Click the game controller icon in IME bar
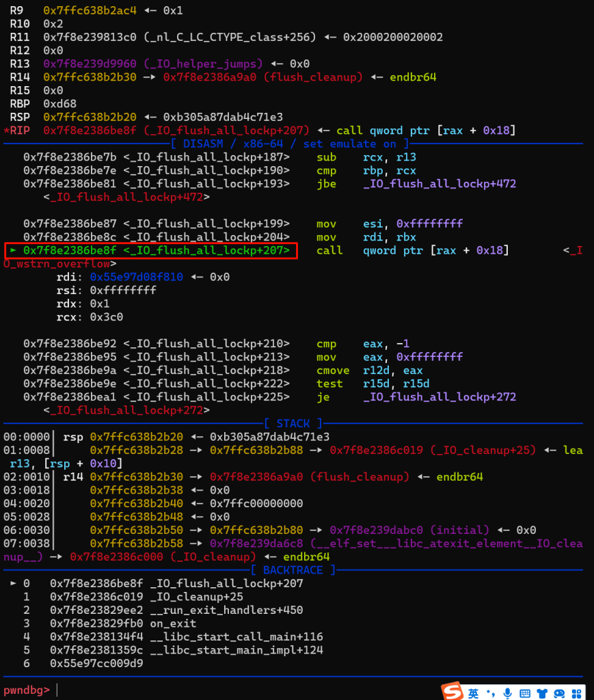Screen dimensions: 594x700 [x=559, y=691]
